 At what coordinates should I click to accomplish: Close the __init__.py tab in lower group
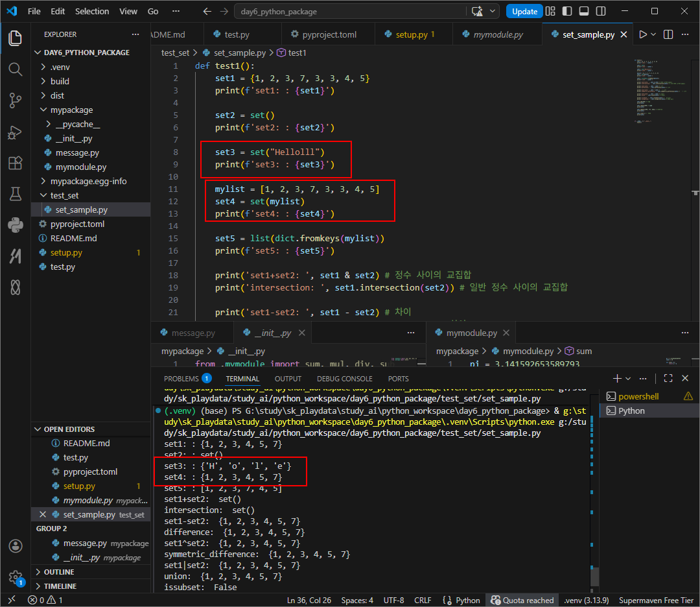point(302,333)
